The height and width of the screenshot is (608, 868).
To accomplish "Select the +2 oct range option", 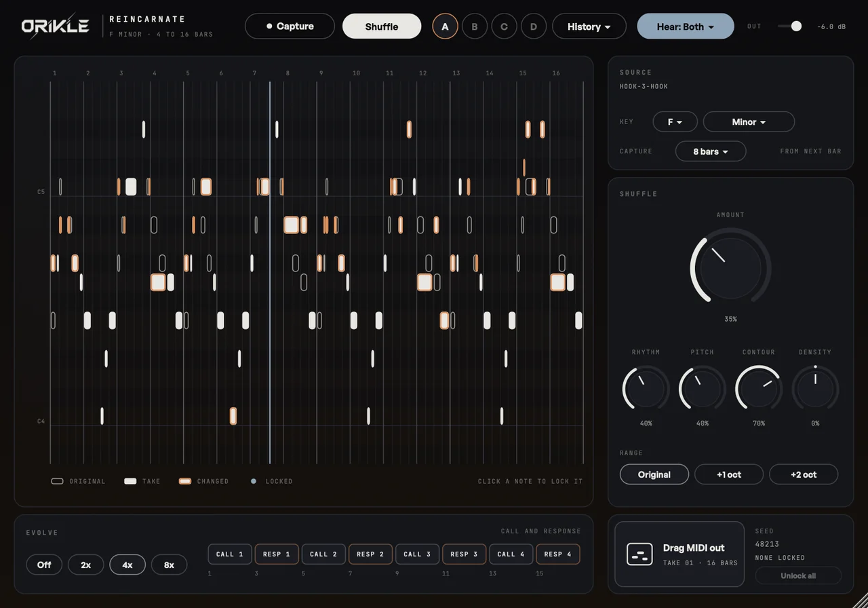I will 804,474.
